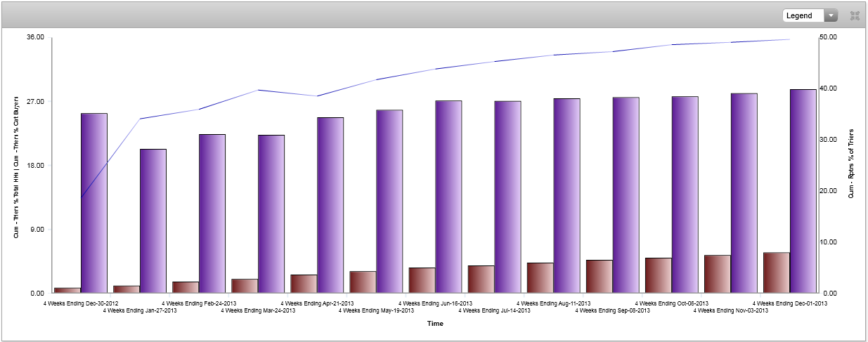The image size is (868, 342).
Task: Click the line's end point above Dec-01-2013
Action: point(789,39)
